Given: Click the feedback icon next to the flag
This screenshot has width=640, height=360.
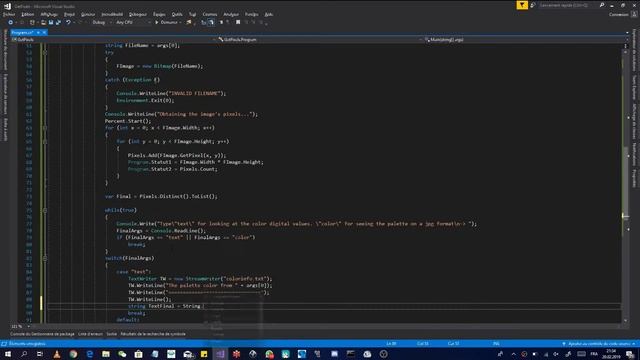Looking at the screenshot, I should coord(533,5).
